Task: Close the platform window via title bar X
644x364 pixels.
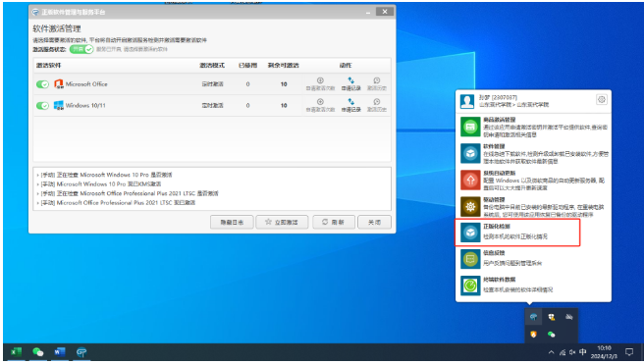Action: 385,12
